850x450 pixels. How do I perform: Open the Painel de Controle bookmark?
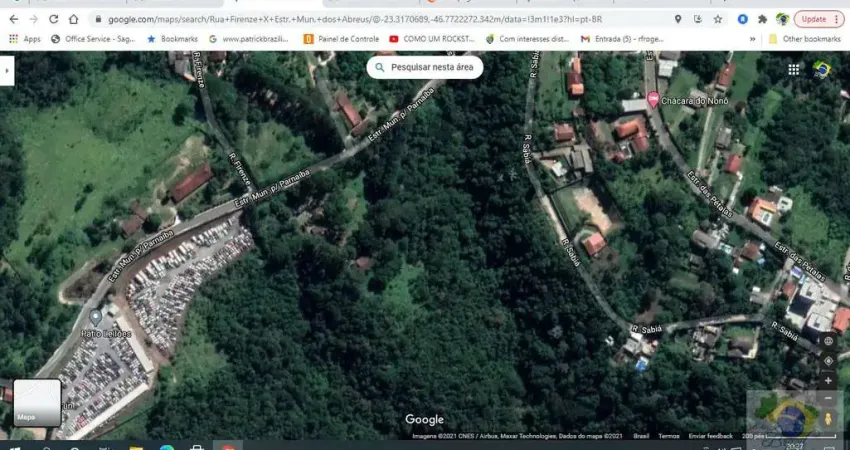tap(341, 39)
